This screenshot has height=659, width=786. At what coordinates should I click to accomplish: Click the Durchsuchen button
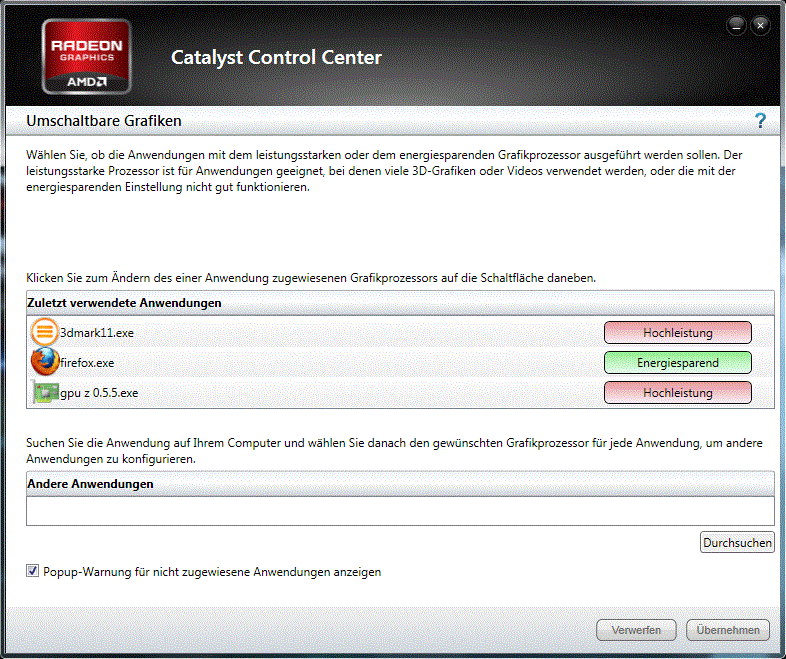click(x=737, y=543)
